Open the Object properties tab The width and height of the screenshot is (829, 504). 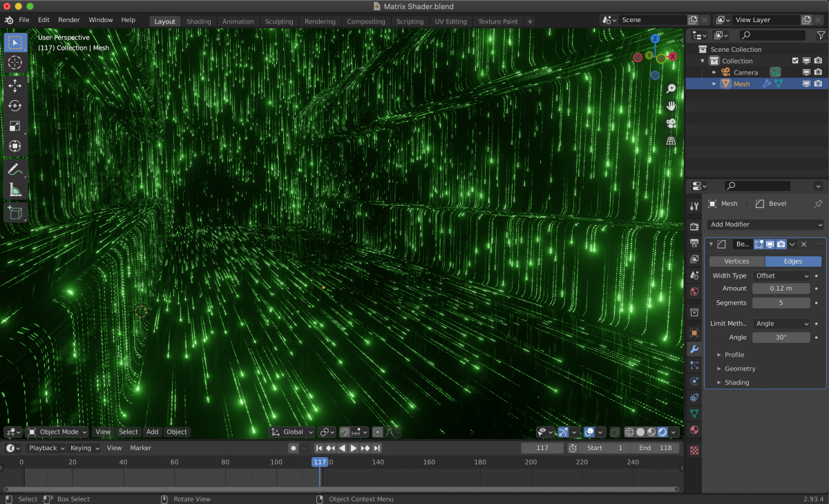click(x=694, y=332)
